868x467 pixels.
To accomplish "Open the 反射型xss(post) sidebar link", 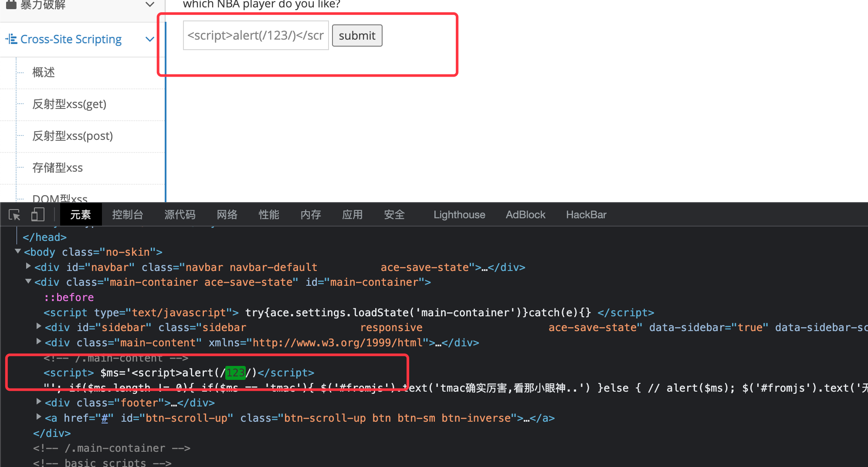I will (x=73, y=136).
